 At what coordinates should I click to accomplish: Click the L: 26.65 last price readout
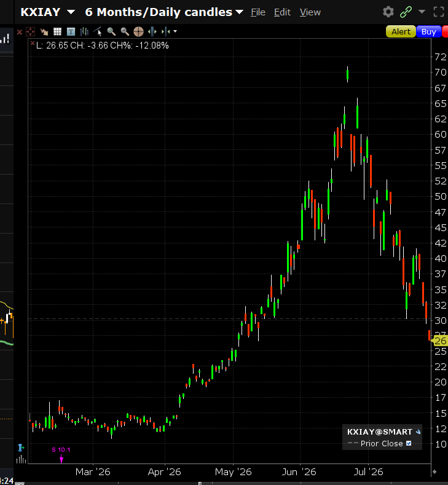tap(52, 45)
